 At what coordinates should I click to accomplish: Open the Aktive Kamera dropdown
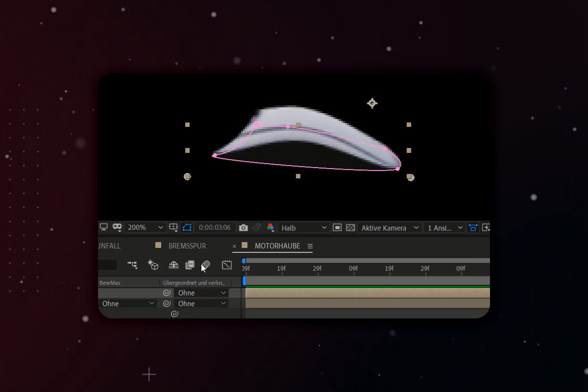click(x=389, y=228)
